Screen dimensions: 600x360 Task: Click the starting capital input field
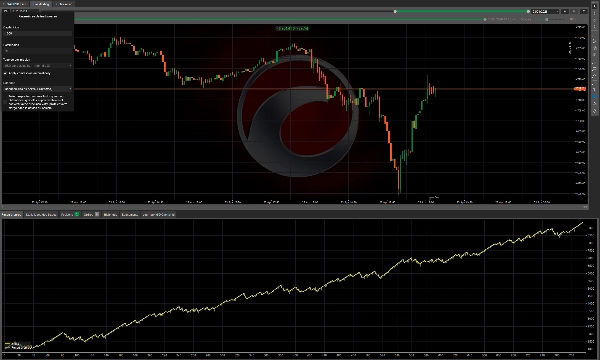pos(38,34)
